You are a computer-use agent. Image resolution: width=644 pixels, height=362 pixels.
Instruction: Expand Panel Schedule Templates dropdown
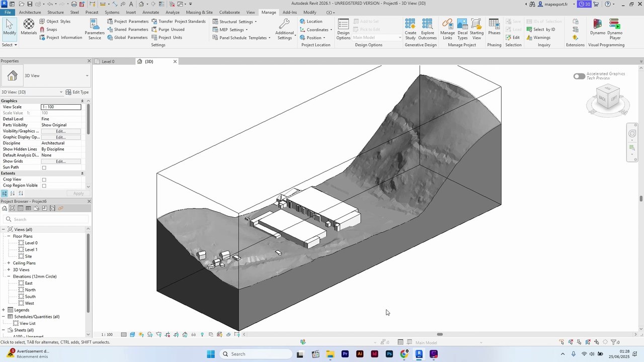[x=242, y=38]
